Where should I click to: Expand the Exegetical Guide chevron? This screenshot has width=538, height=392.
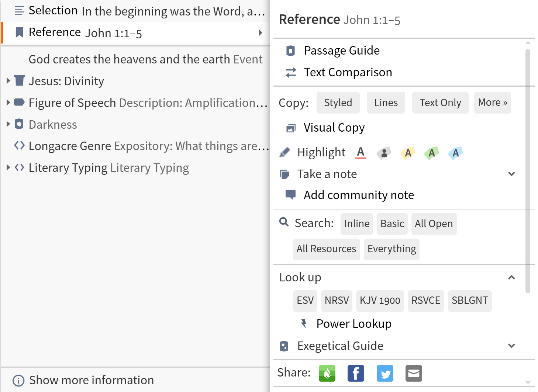coord(511,346)
